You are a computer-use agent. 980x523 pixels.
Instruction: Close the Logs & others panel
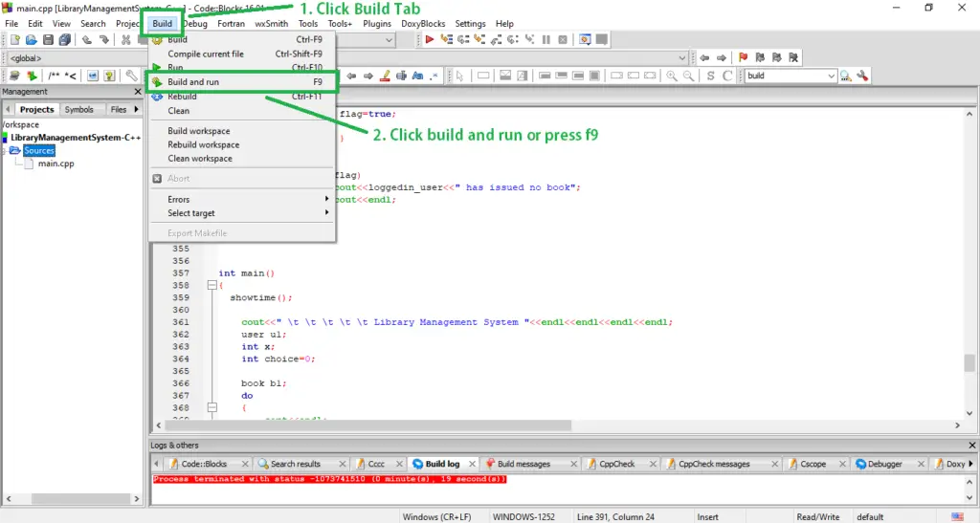pos(972,445)
